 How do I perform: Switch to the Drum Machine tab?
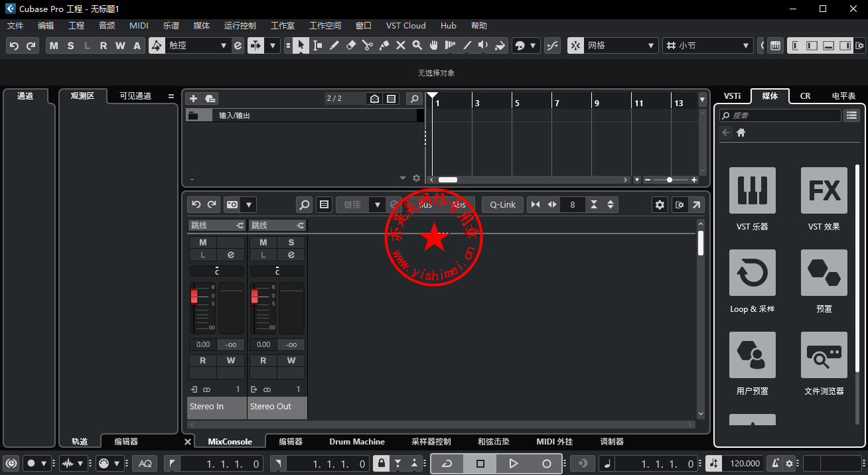357,442
